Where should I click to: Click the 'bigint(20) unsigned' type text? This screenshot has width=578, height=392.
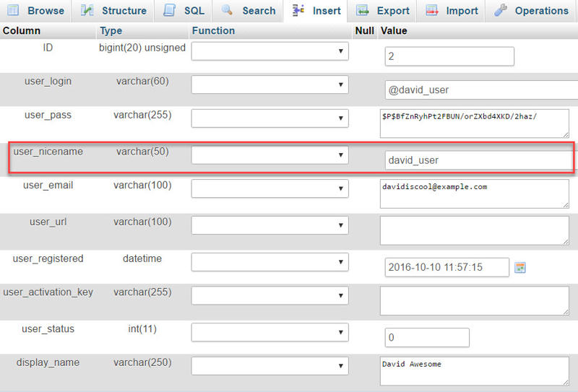[x=142, y=48]
